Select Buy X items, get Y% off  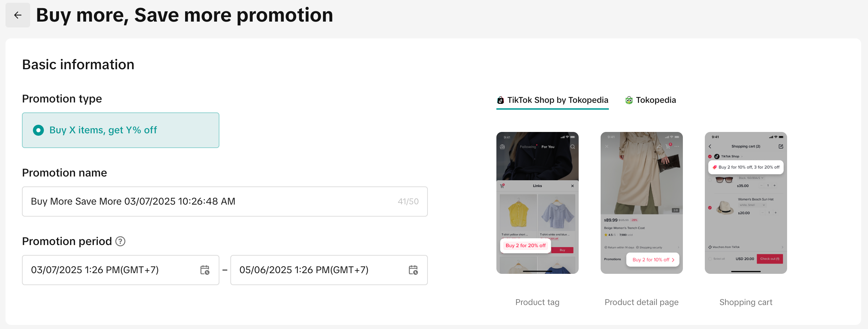pyautogui.click(x=38, y=130)
